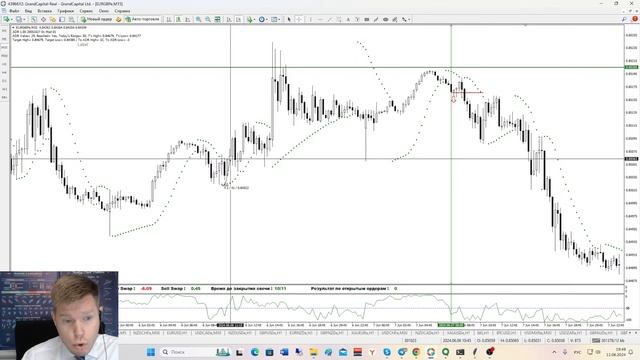Switch to M1 timeframe in side bar
The image size is (640, 360).
click(x=4, y=30)
